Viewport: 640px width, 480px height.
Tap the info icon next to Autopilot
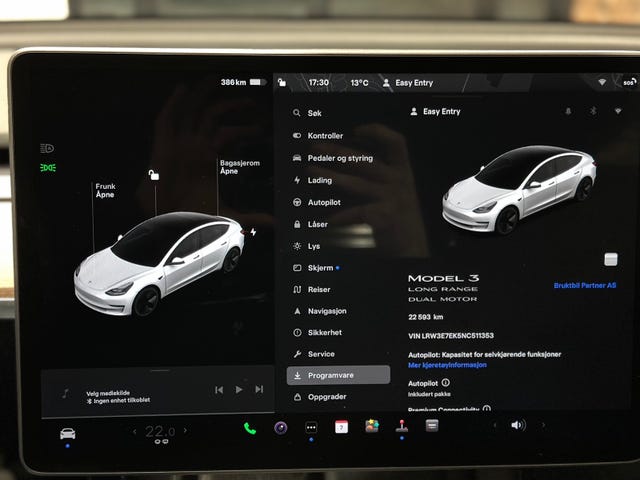click(446, 383)
